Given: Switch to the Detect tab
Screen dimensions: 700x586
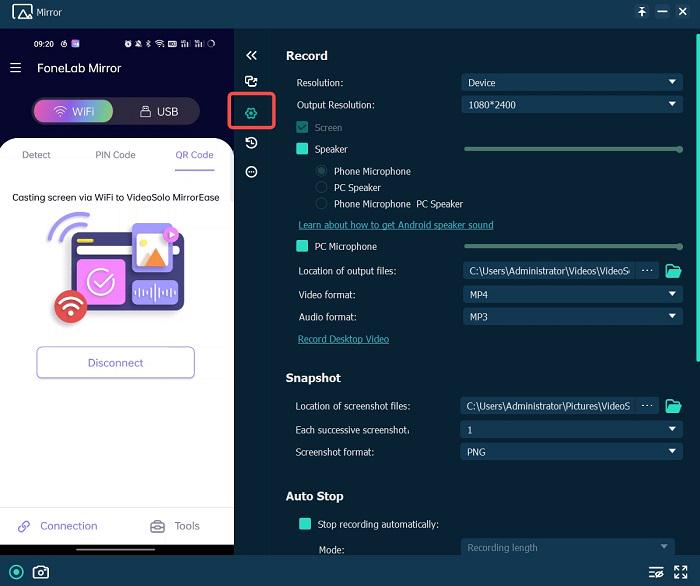Looking at the screenshot, I should pos(36,155).
